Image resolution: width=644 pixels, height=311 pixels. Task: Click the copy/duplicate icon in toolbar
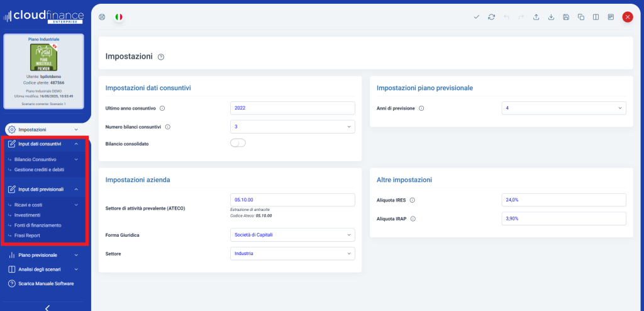[580, 17]
